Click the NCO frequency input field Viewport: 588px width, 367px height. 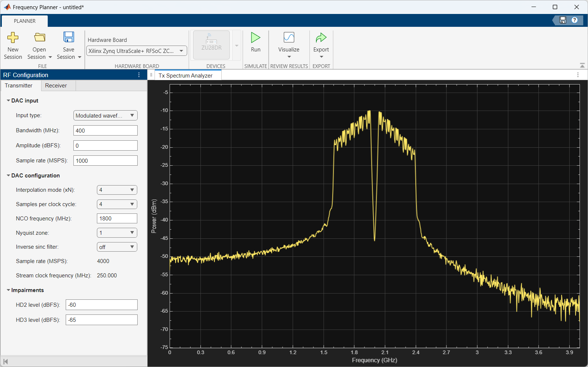(x=117, y=219)
